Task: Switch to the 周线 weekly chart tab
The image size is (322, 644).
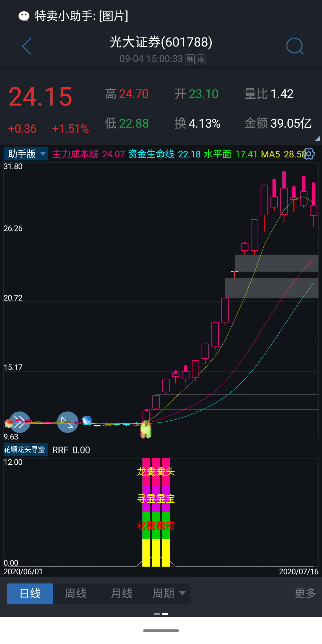Action: [76, 593]
